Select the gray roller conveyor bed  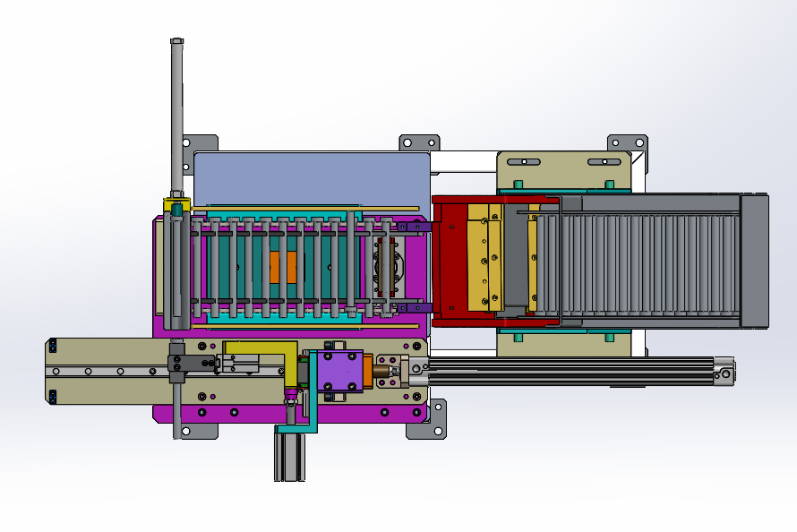pyautogui.click(x=638, y=266)
